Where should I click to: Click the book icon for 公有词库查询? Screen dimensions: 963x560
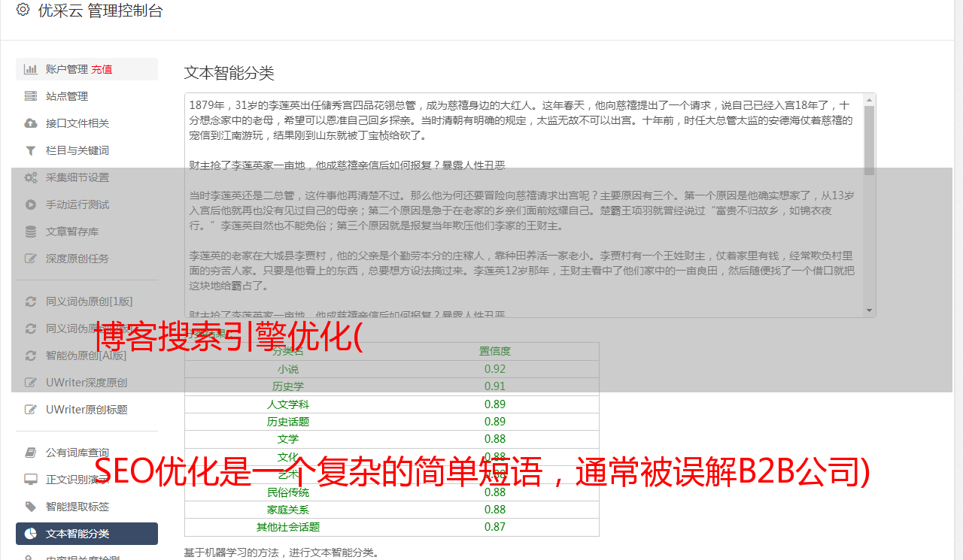tap(31, 453)
